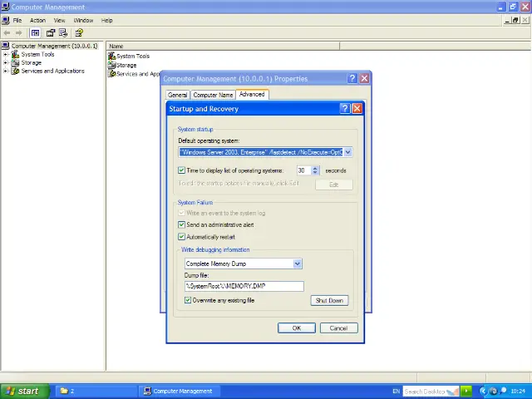
Task: Click the Search Desktop input box
Action: click(x=431, y=392)
